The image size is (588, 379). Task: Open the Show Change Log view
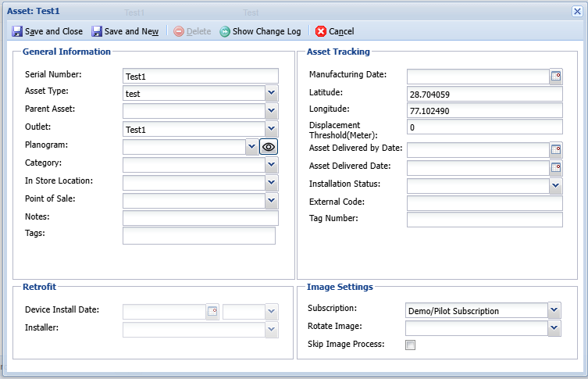(x=260, y=31)
